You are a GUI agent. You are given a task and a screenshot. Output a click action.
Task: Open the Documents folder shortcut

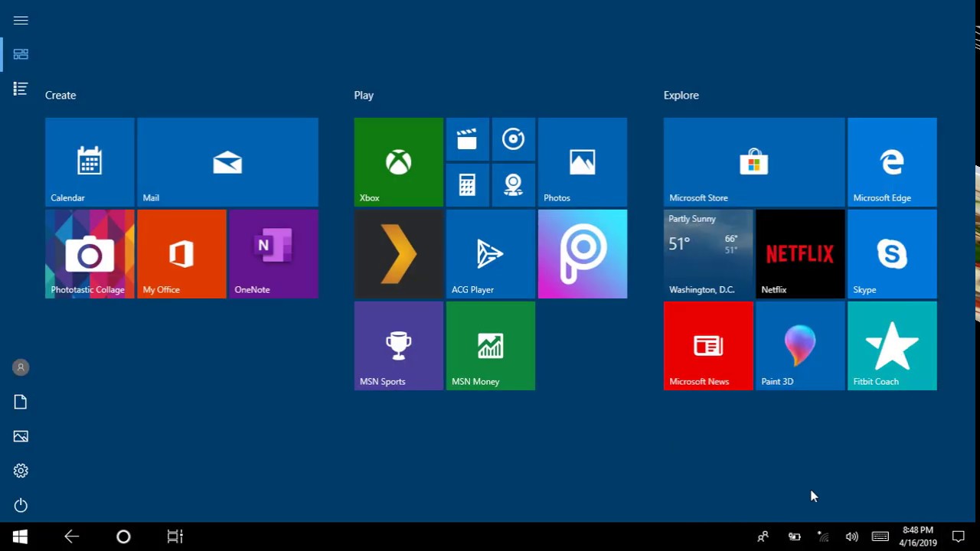coord(21,402)
